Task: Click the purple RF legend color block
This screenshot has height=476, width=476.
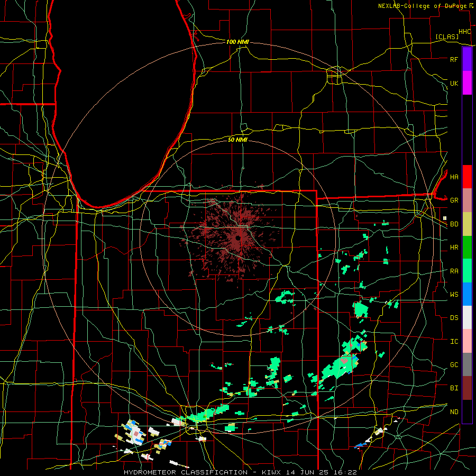Action: [x=467, y=59]
